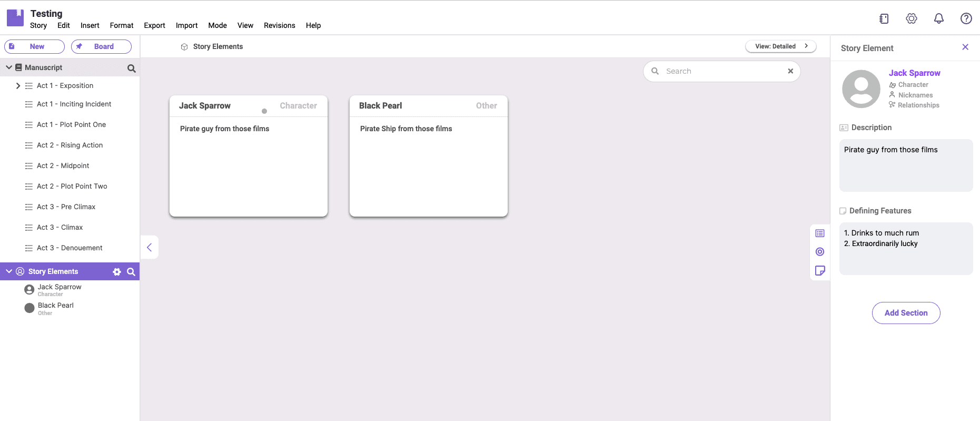
Task: Open the View: Detailed dropdown
Action: [781, 46]
